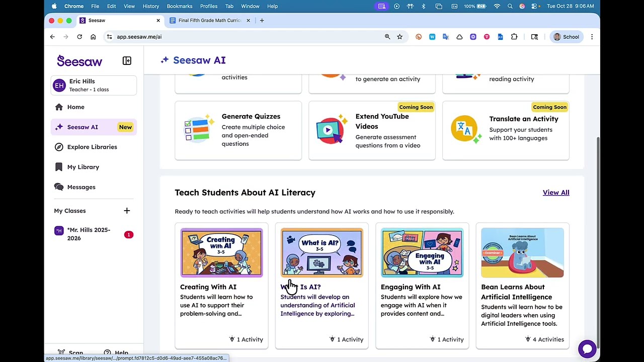Open Extend YouTube Videos card
Viewport: 644px width, 362px height.
[372, 131]
